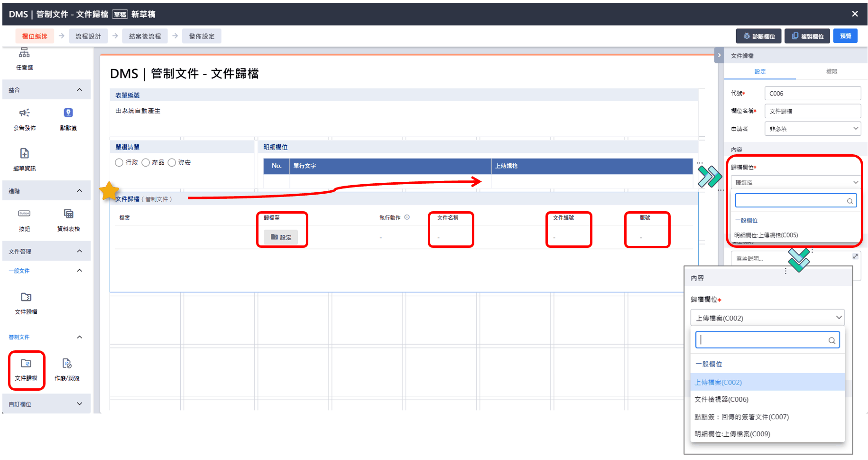Image resolution: width=868 pixels, height=460 pixels.
Task: Click the blue 預覽 button
Action: click(x=845, y=36)
